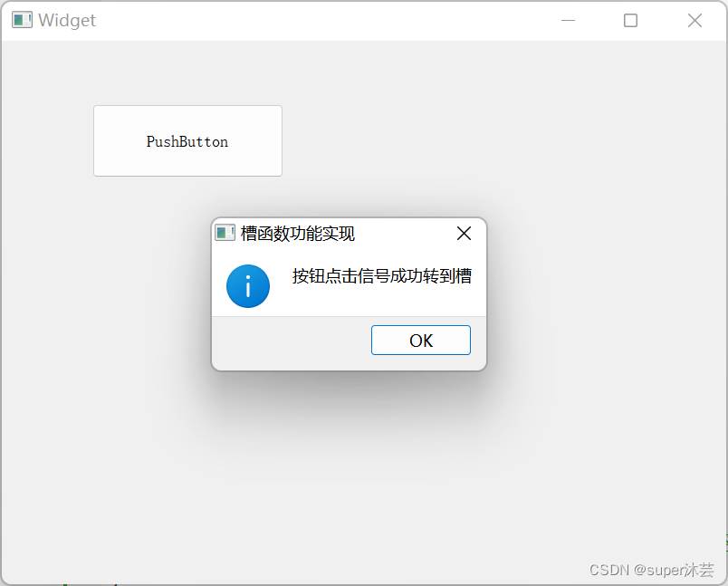Click the PushButton in the Widget window
The height and width of the screenshot is (586, 728).
pyautogui.click(x=187, y=140)
